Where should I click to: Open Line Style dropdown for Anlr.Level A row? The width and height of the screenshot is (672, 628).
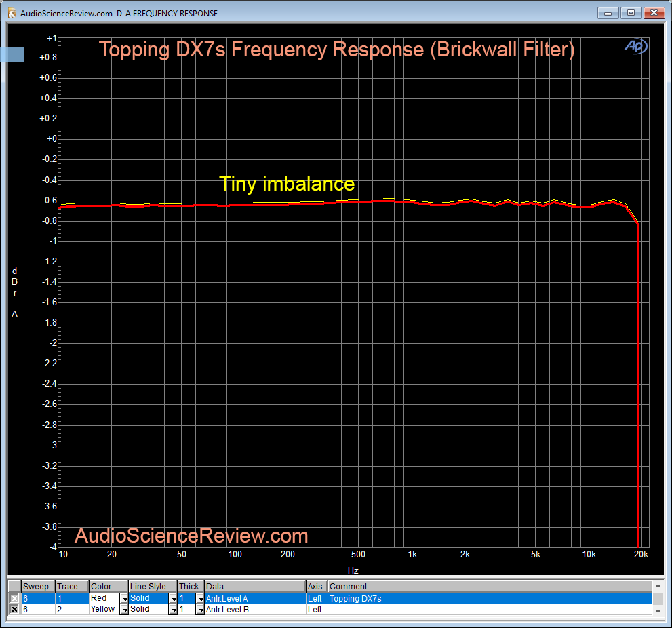point(173,598)
